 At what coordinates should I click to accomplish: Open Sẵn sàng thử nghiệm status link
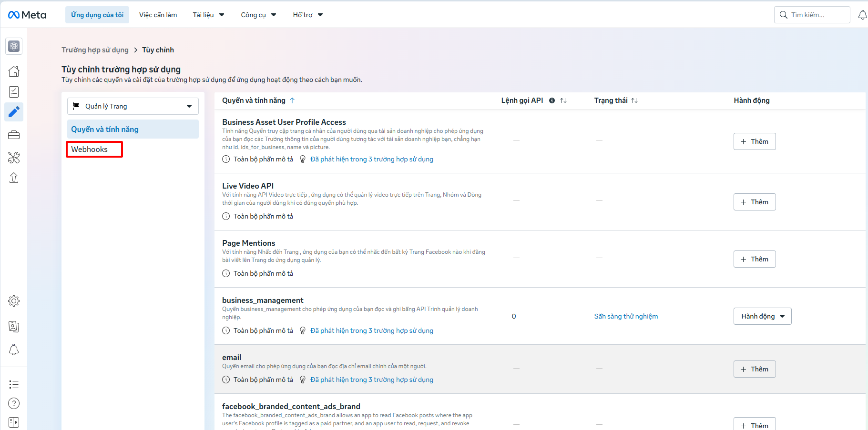coord(626,316)
